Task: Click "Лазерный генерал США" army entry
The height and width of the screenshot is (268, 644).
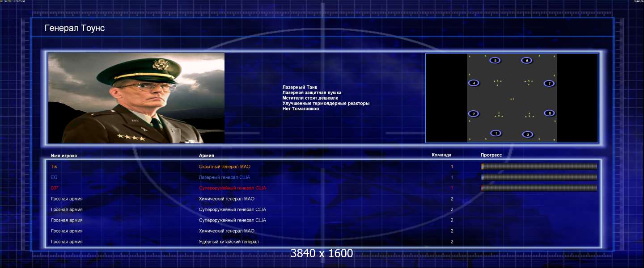Action: click(x=225, y=177)
